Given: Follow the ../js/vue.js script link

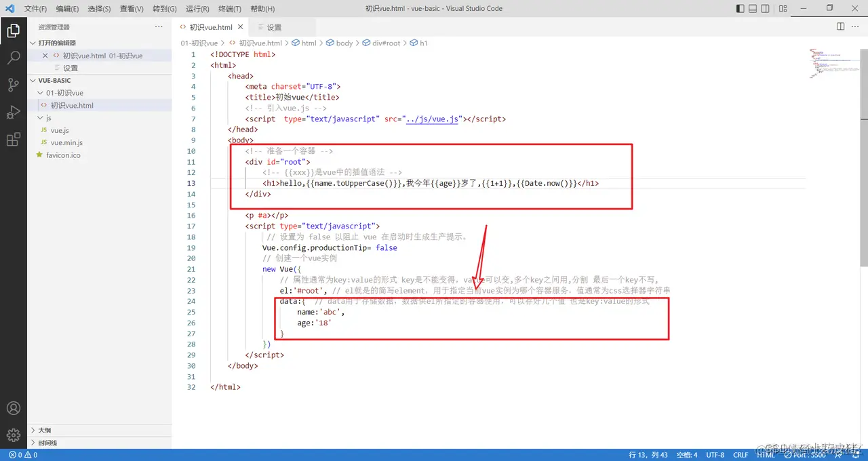Looking at the screenshot, I should 431,119.
